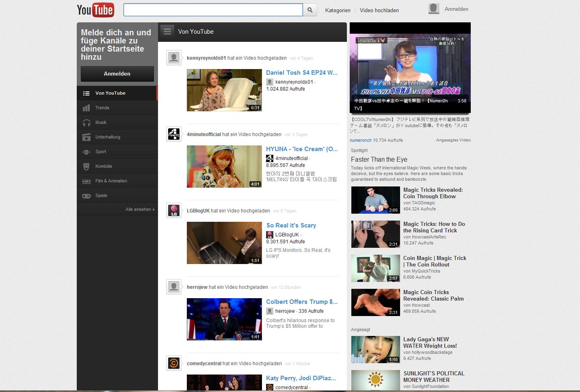Open the Komödie channel
Image resolution: width=580 pixels, height=392 pixels.
point(117,166)
